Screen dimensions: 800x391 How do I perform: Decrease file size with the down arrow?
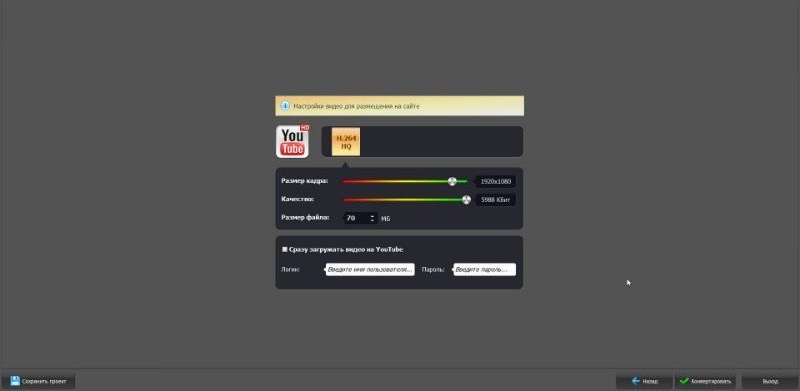coord(372,221)
